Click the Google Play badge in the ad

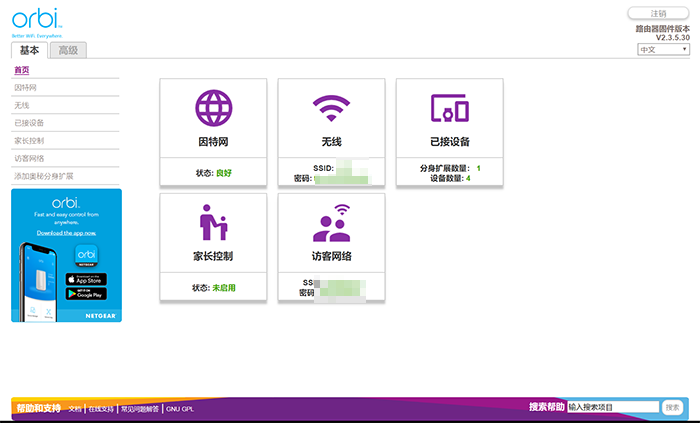pos(85,293)
